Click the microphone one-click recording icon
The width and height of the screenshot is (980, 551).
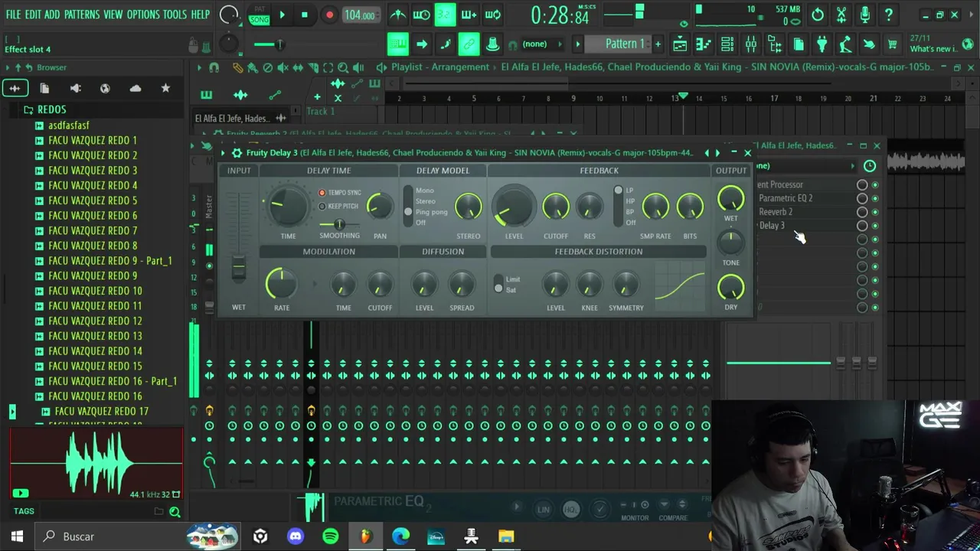(x=865, y=15)
